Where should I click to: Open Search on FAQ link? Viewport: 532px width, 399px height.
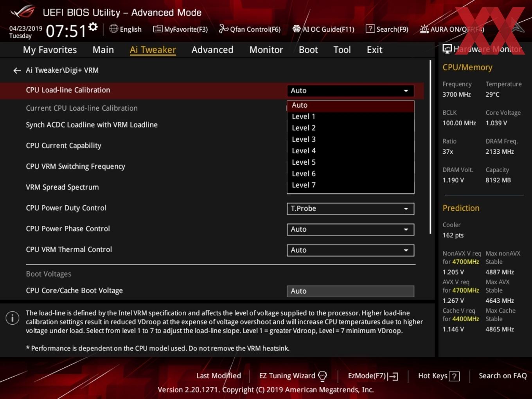point(503,376)
